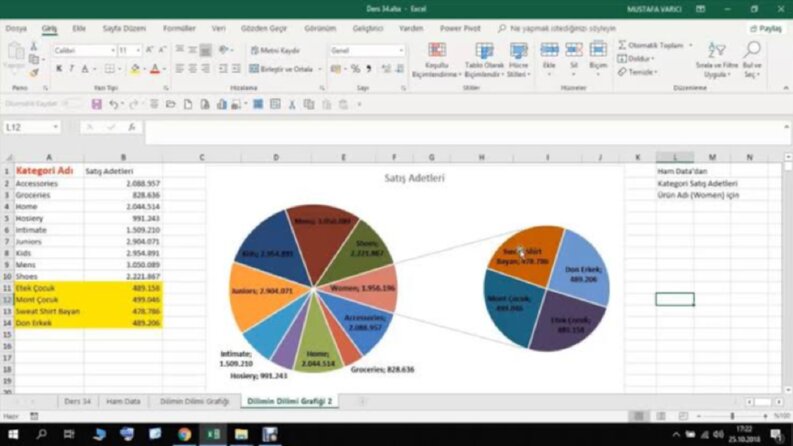Click the Paylaş share button
This screenshot has height=446, width=793.
pyautogui.click(x=766, y=29)
